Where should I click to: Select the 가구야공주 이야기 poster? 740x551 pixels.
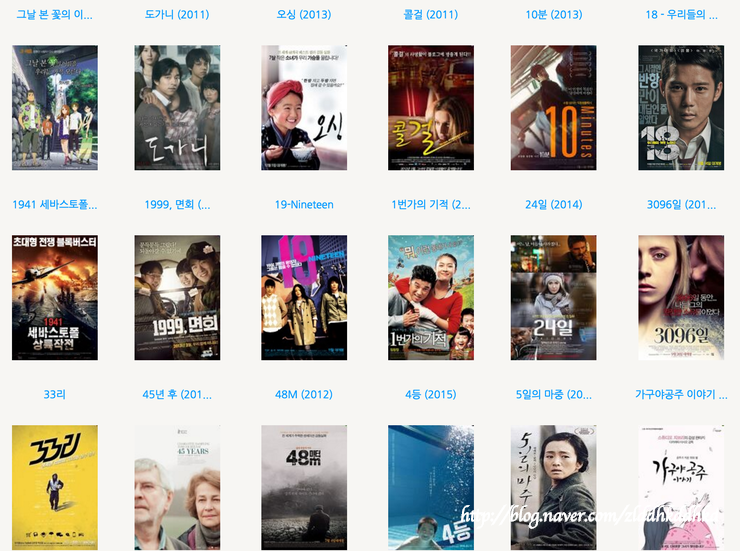coord(681,487)
